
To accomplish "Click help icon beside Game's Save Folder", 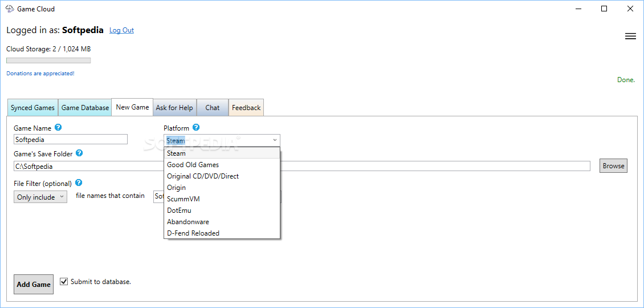I will (80, 153).
